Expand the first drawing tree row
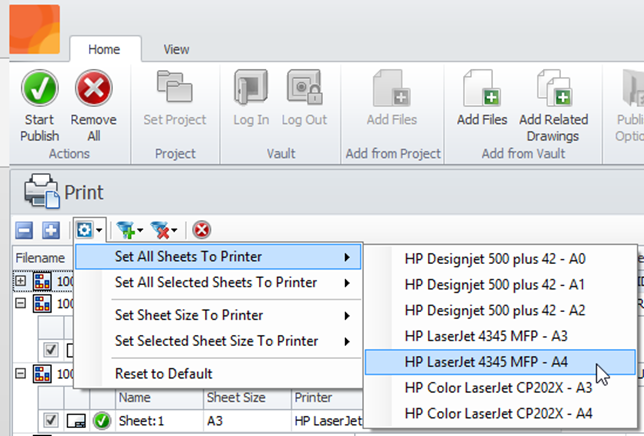This screenshot has width=644, height=436. (21, 281)
